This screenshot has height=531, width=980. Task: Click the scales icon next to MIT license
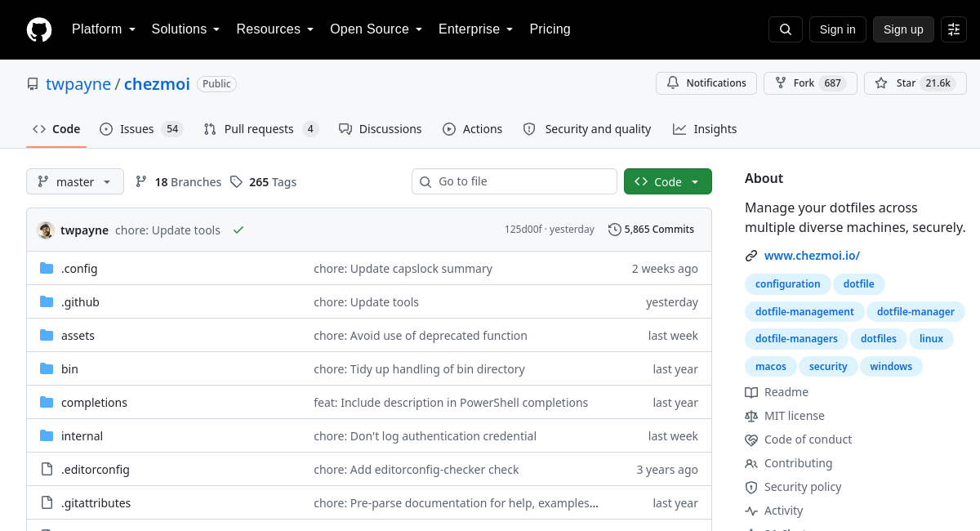pyautogui.click(x=751, y=416)
